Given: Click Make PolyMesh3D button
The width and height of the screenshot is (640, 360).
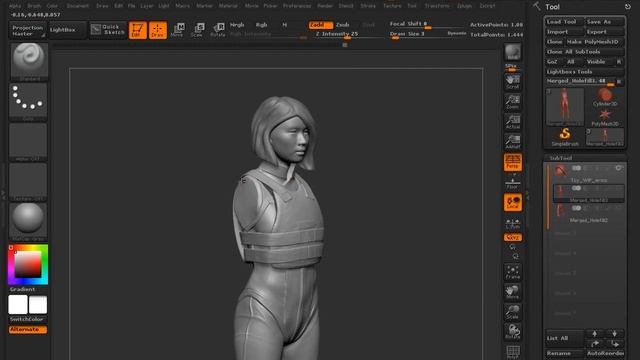Looking at the screenshot, I should pyautogui.click(x=595, y=42).
